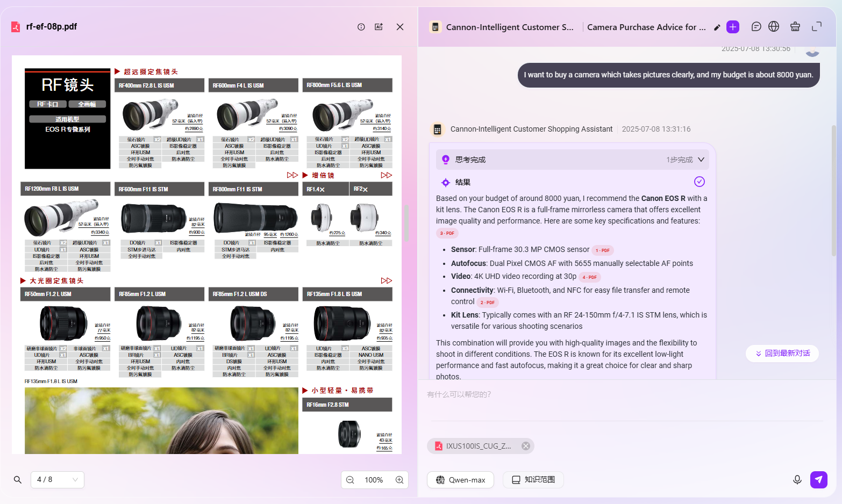Screen dimensions: 842x504
Task: Click 回到最新对话 button
Action: click(x=782, y=354)
